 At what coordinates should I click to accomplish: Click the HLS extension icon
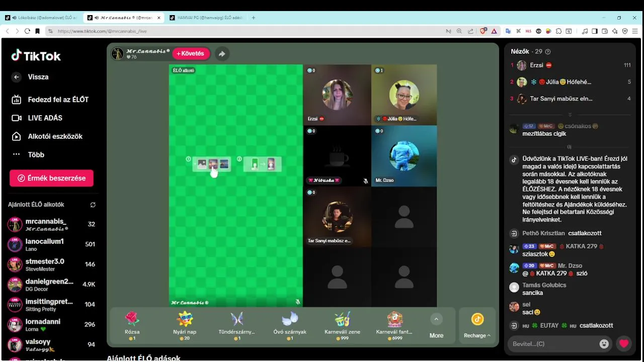tap(528, 31)
